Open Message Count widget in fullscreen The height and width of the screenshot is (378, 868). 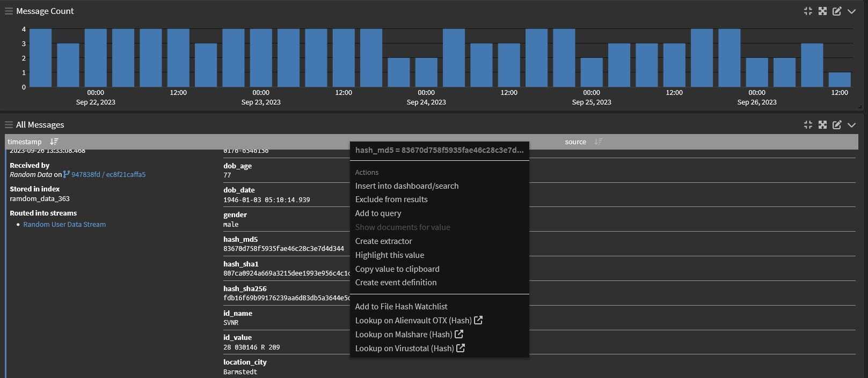tap(822, 11)
